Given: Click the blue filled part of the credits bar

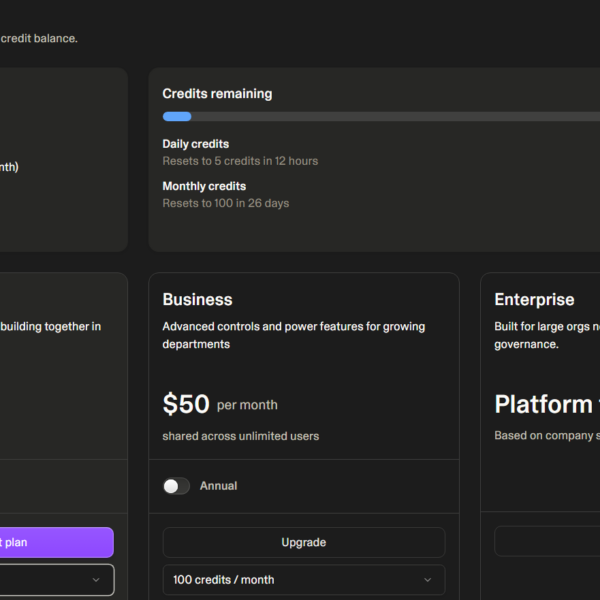Looking at the screenshot, I should point(177,117).
